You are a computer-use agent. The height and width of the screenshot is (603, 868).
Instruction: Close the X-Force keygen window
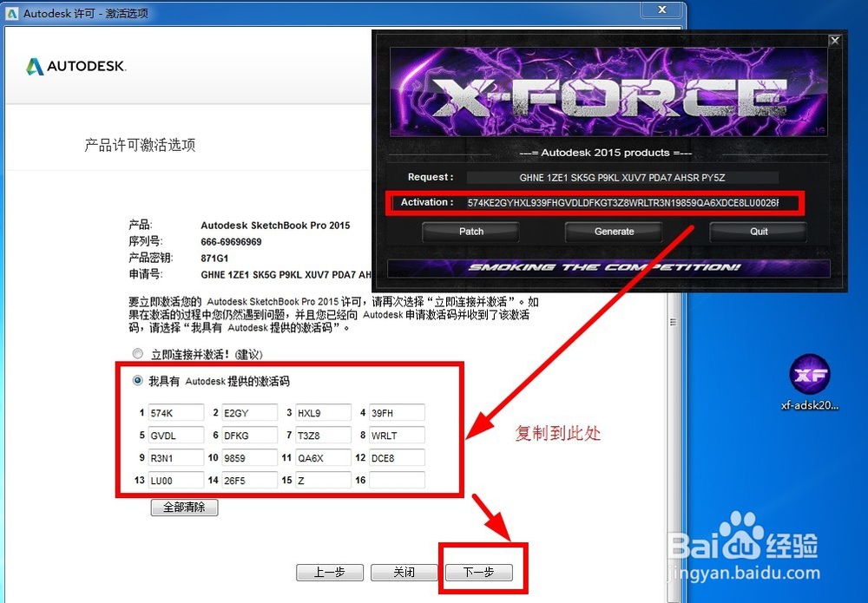click(835, 41)
